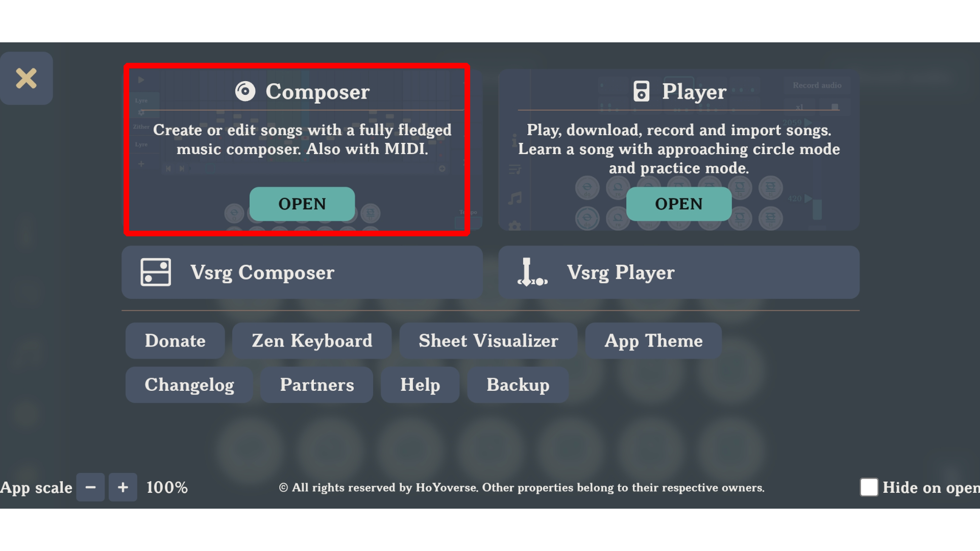Screen dimensions: 980x551
Task: Click OPEN in Composer panel
Action: [x=302, y=203]
